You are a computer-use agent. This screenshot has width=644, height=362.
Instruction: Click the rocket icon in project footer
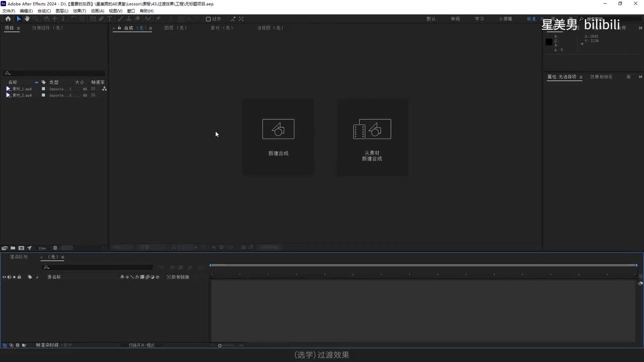click(30, 248)
